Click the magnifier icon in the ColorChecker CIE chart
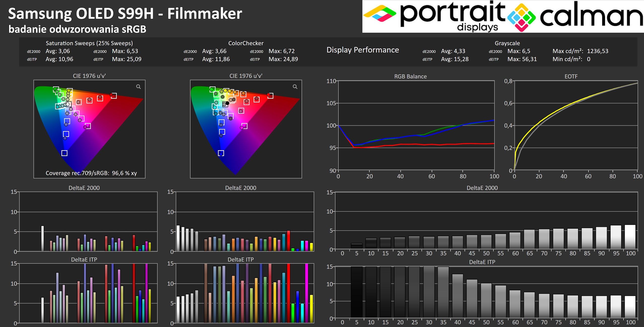The height and width of the screenshot is (327, 644). point(295,87)
